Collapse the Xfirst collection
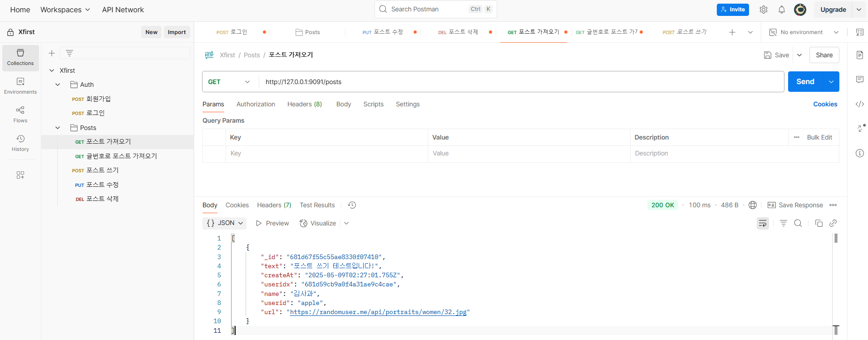 [52, 70]
